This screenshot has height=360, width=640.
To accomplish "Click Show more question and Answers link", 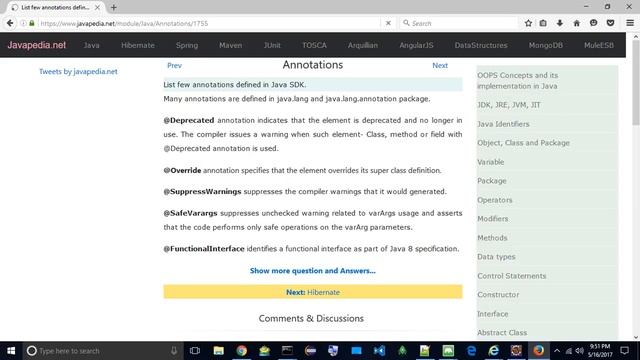I will (x=313, y=271).
